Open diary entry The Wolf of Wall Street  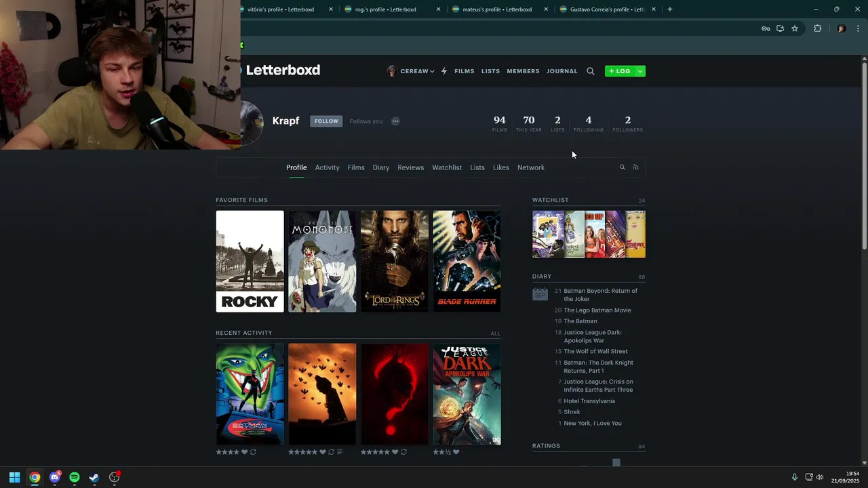pos(596,352)
